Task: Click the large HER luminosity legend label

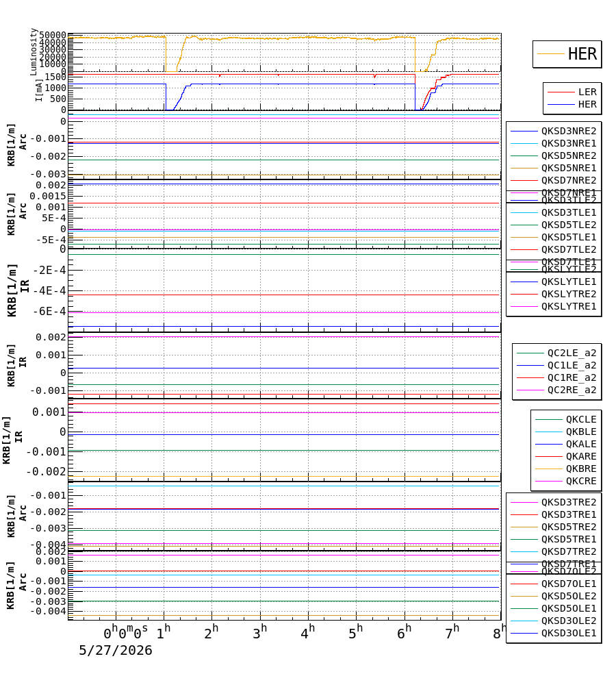Action: coord(582,54)
